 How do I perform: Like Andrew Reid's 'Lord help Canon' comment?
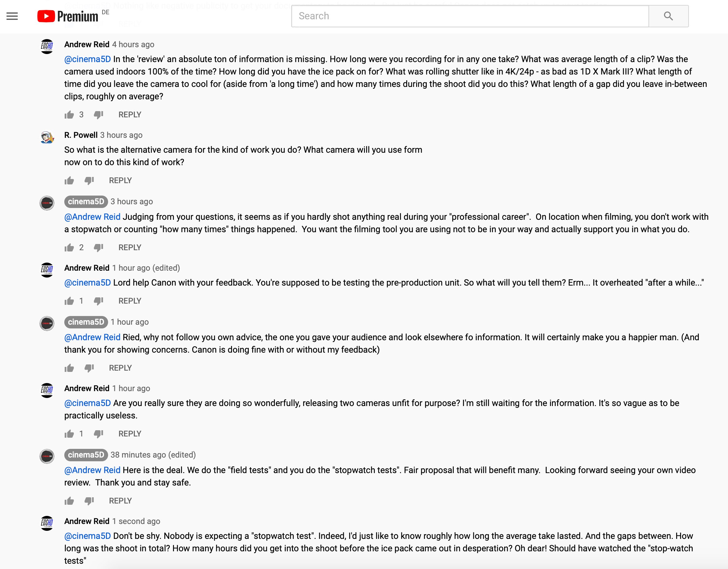(x=69, y=301)
